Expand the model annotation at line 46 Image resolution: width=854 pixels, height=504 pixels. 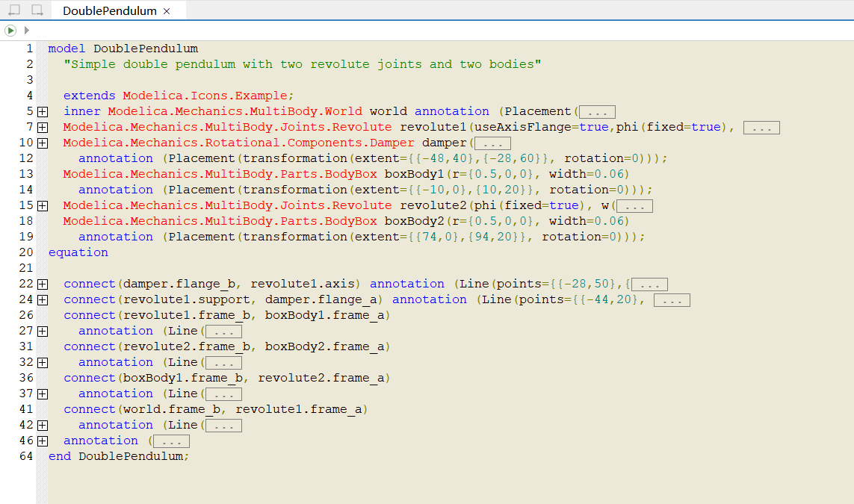(43, 441)
